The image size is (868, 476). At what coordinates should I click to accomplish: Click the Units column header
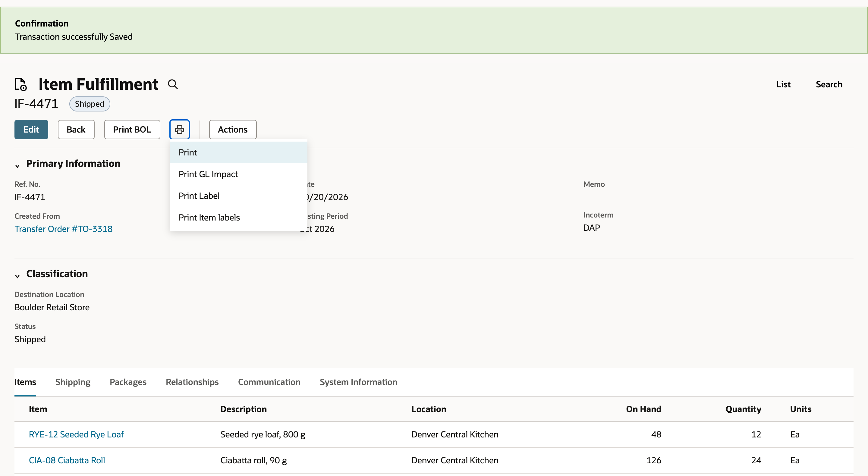click(800, 409)
